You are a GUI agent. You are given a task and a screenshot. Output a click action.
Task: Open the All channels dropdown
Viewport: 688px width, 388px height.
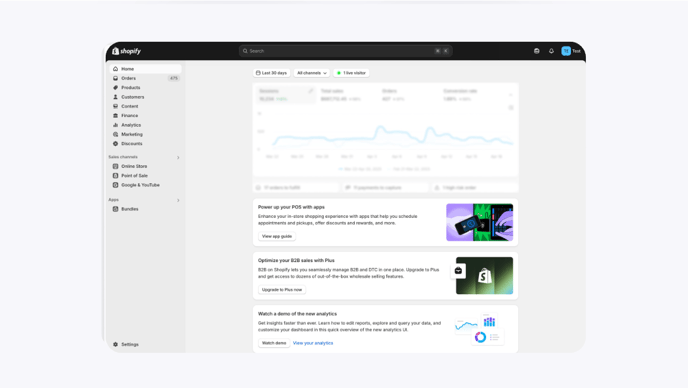tap(312, 73)
